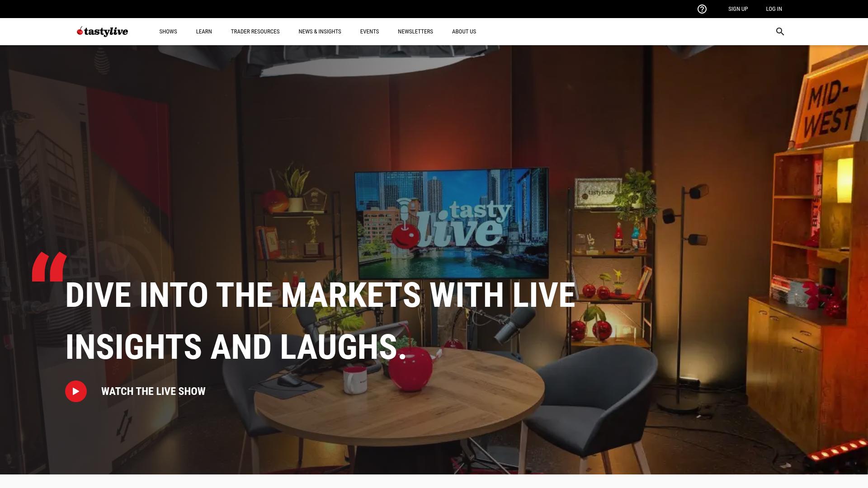Image resolution: width=868 pixels, height=488 pixels.
Task: Open the Trader Resources menu
Action: (255, 32)
